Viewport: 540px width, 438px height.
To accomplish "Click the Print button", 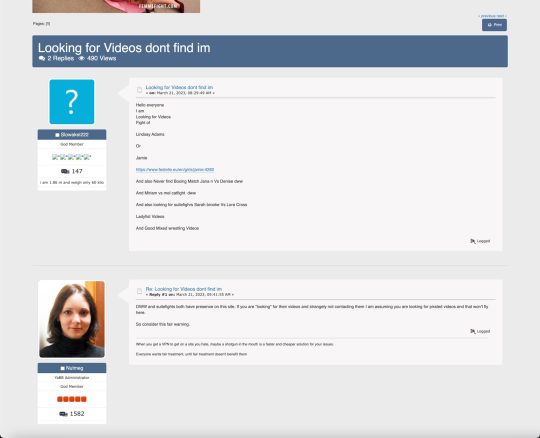I will [x=494, y=25].
